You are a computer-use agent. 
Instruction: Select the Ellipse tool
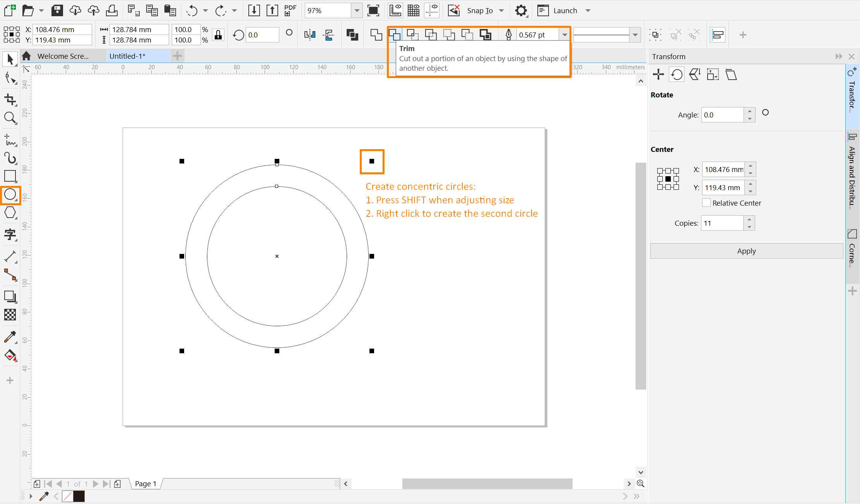tap(10, 195)
